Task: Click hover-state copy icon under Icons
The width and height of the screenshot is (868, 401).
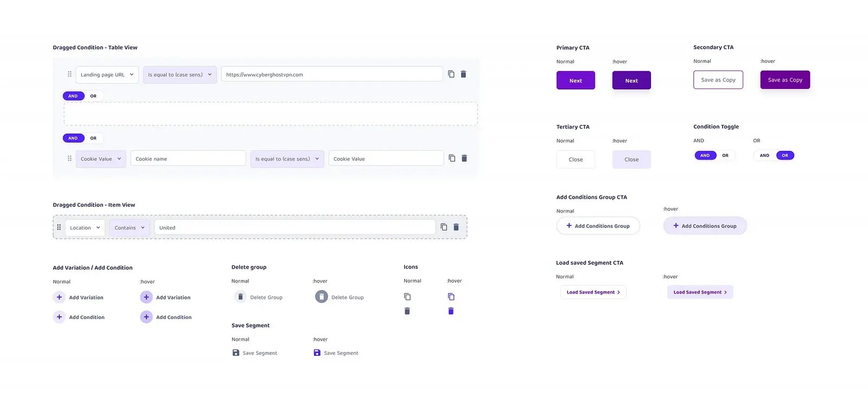Action: point(451,297)
